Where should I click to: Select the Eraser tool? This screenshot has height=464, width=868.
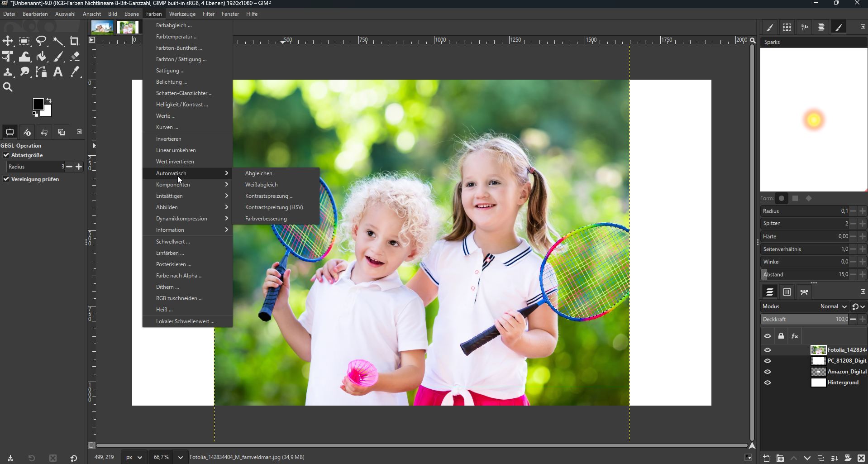tap(75, 57)
